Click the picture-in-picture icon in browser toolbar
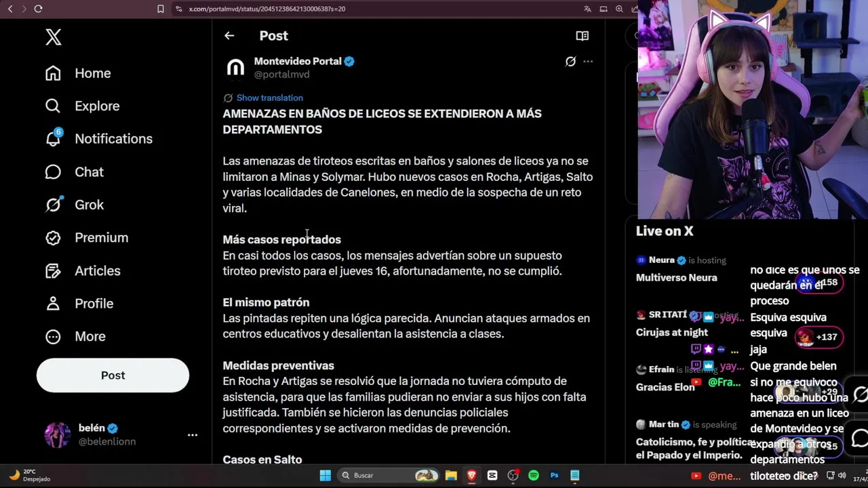Screen dimensions: 868x488 [604, 9]
